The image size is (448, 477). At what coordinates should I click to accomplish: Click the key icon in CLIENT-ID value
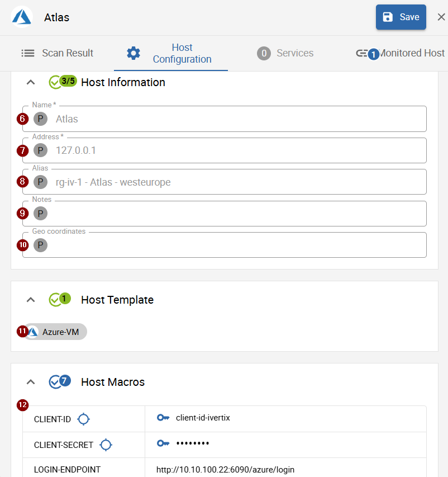tap(163, 418)
